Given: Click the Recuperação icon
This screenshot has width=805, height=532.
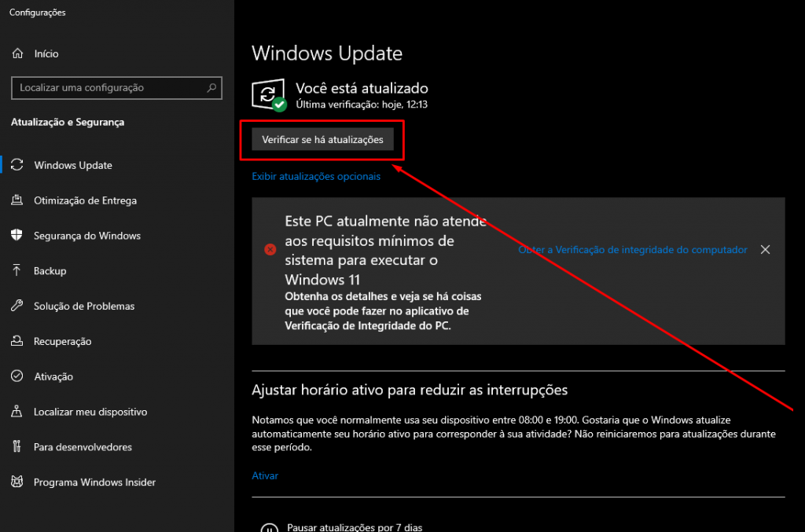Looking at the screenshot, I should pyautogui.click(x=17, y=341).
